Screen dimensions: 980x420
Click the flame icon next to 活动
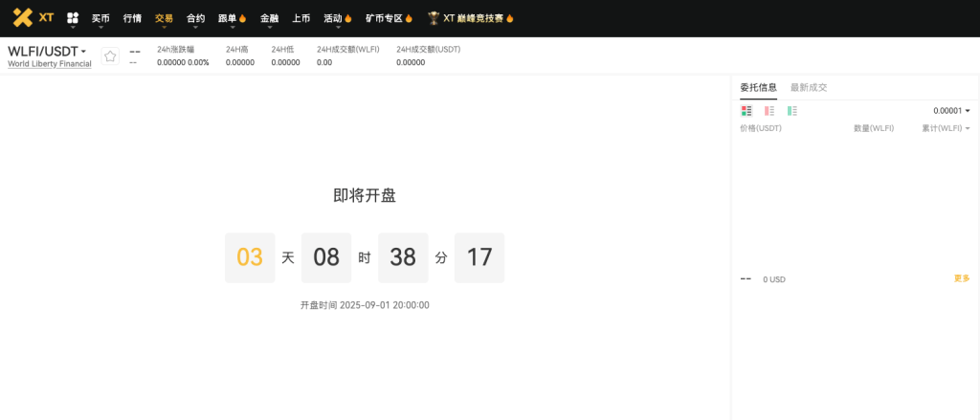click(x=347, y=18)
